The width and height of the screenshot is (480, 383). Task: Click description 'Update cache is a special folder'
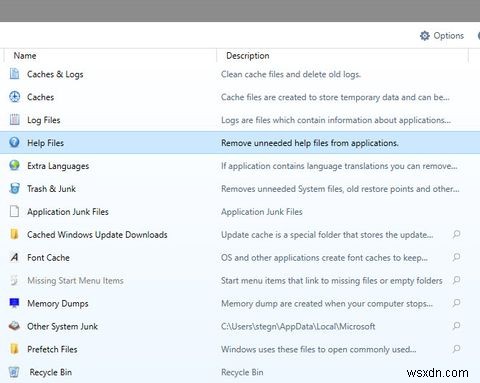(327, 235)
